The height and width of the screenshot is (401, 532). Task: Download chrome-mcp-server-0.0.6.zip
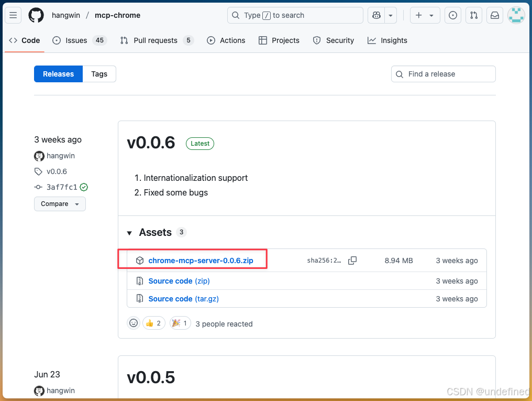pos(201,261)
